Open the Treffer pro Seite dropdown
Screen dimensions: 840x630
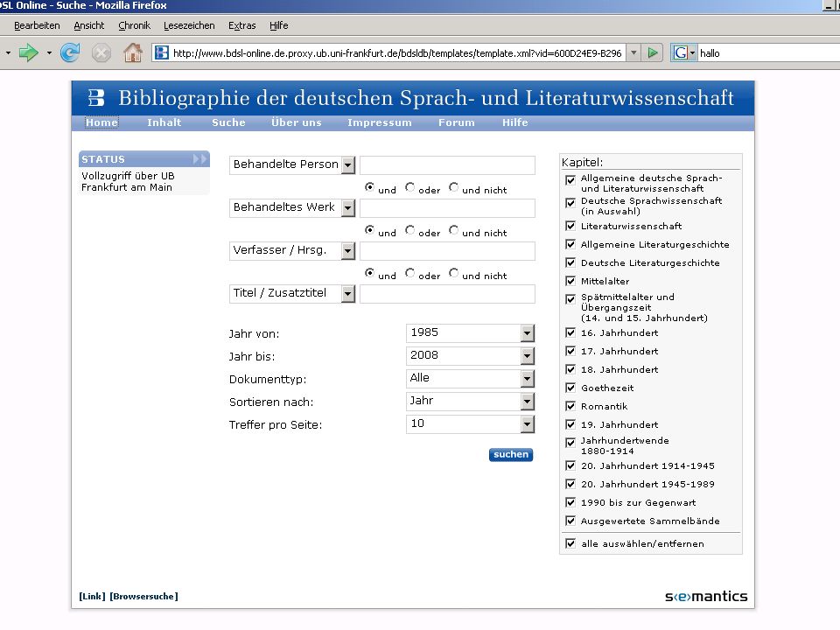point(527,424)
